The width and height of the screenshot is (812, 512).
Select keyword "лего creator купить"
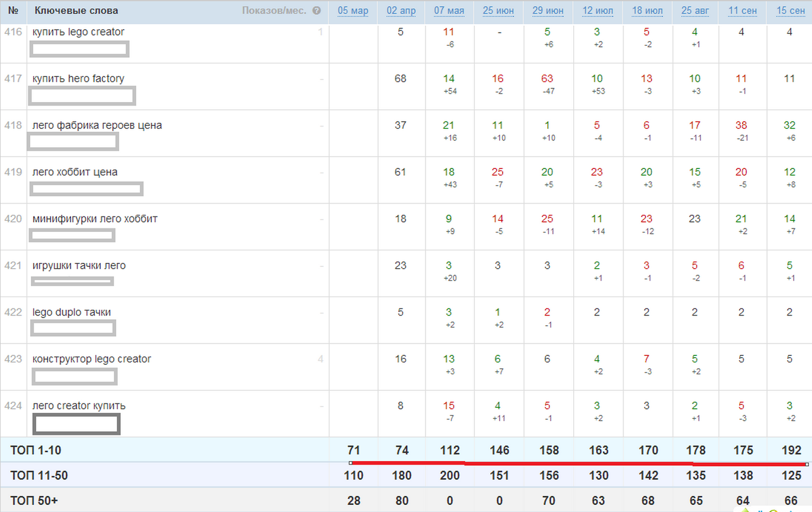[x=79, y=406]
